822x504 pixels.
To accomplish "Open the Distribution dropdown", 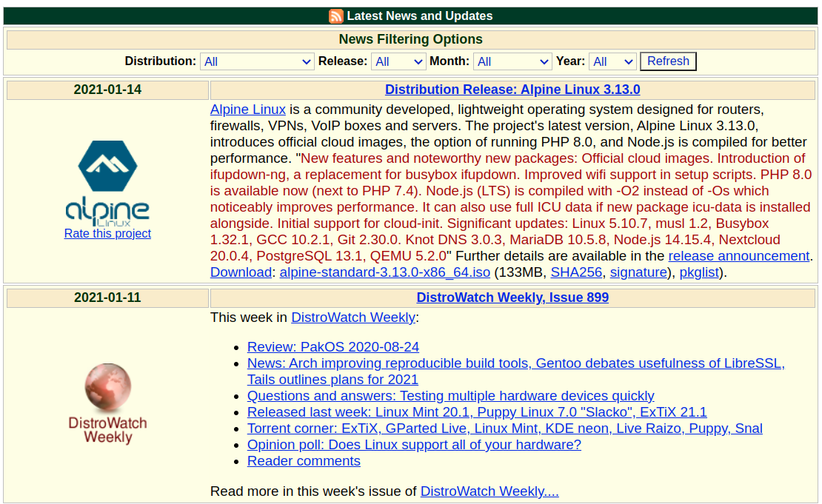I will [x=257, y=61].
